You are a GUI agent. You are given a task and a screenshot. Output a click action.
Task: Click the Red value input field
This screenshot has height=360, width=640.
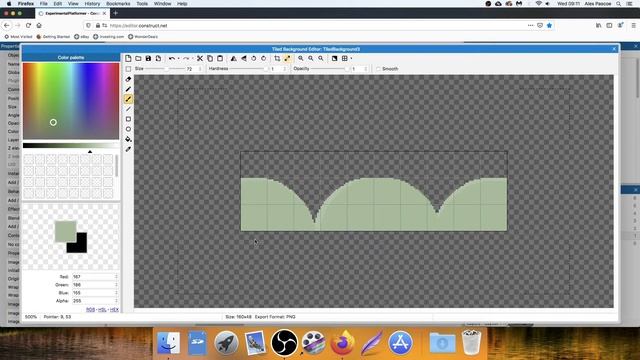coord(95,277)
